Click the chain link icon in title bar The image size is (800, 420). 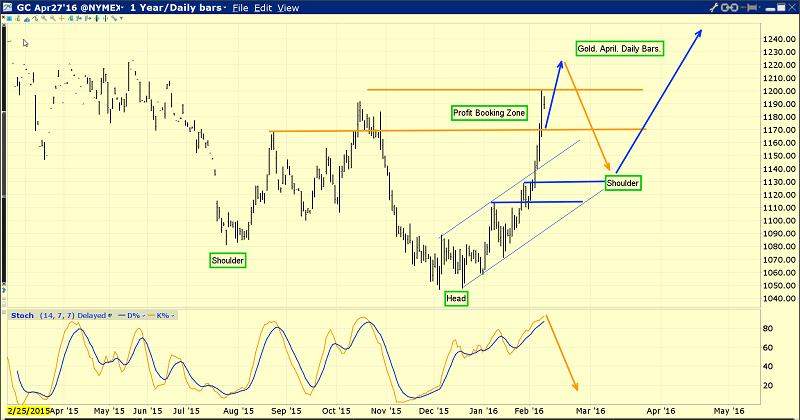tap(730, 8)
